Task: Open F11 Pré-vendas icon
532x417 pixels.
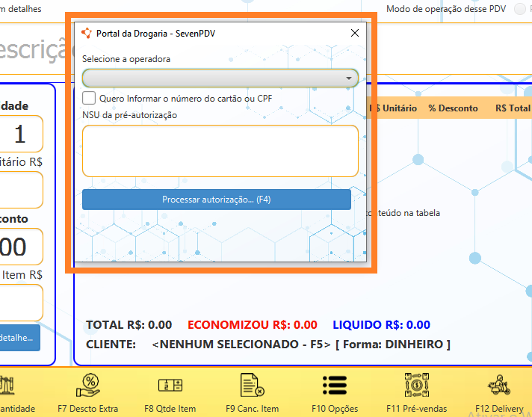Action: click(416, 386)
